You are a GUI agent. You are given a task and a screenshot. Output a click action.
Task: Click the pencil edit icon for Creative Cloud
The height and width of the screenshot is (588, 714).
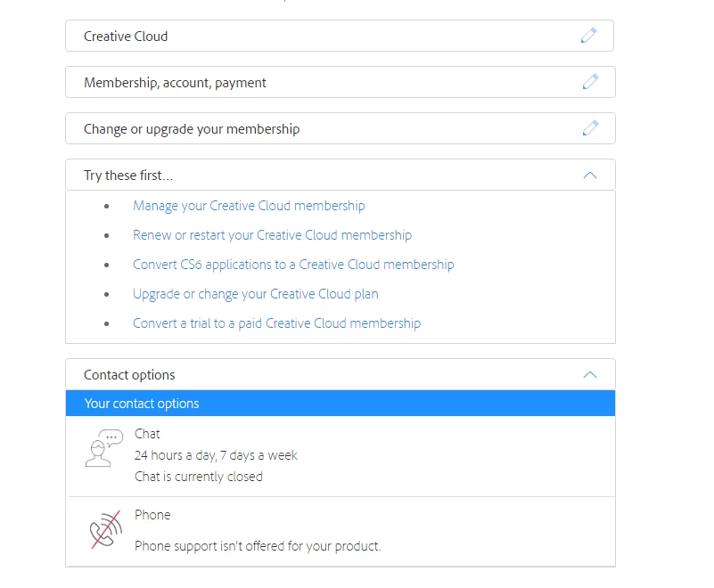(588, 36)
